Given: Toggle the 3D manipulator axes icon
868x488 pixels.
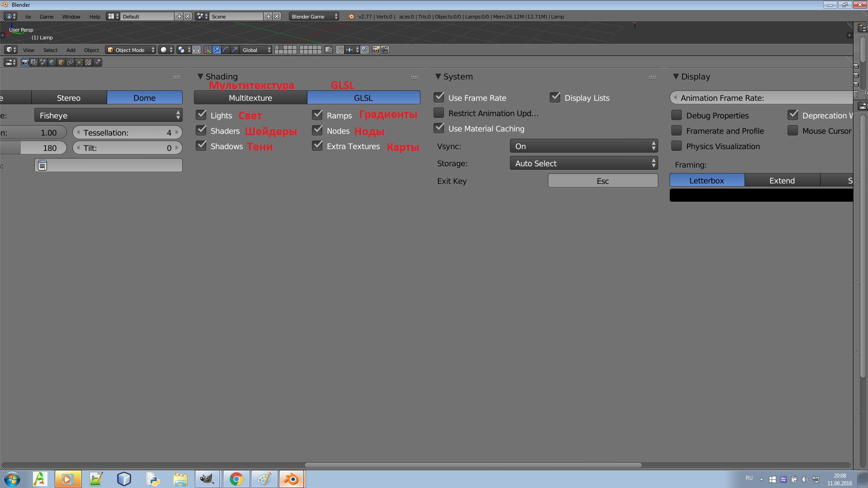Looking at the screenshot, I should (x=208, y=50).
